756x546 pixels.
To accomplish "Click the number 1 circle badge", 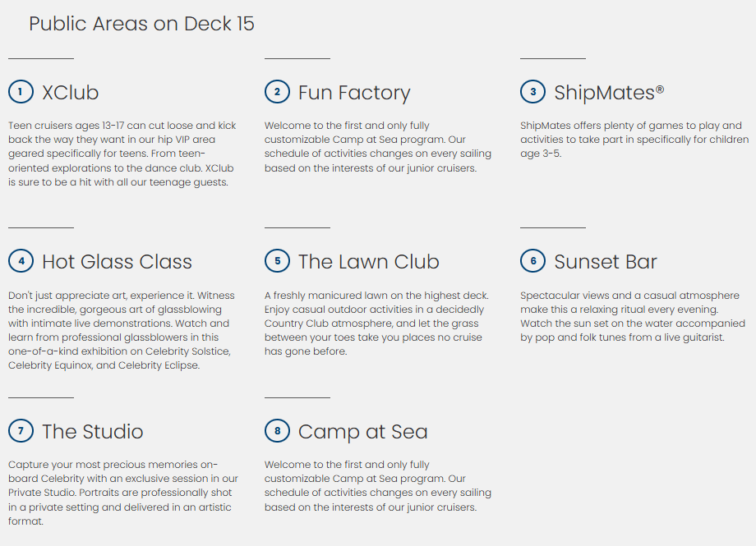I will pyautogui.click(x=21, y=92).
